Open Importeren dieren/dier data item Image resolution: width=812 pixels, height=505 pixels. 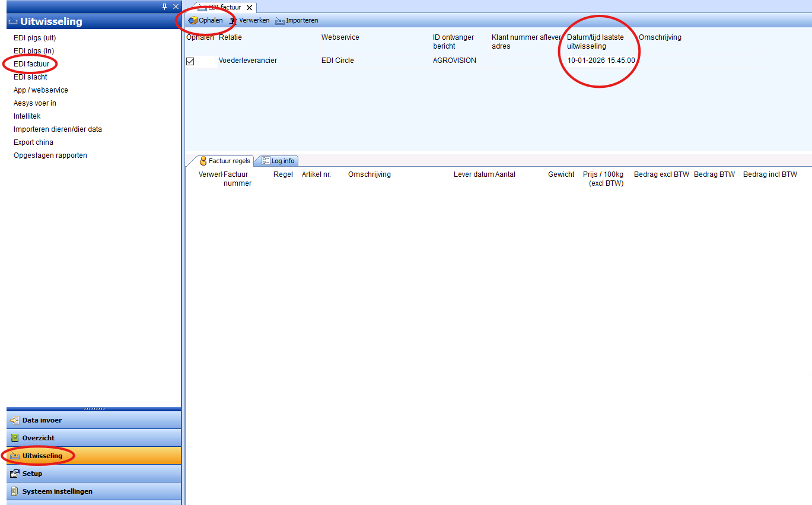click(58, 129)
